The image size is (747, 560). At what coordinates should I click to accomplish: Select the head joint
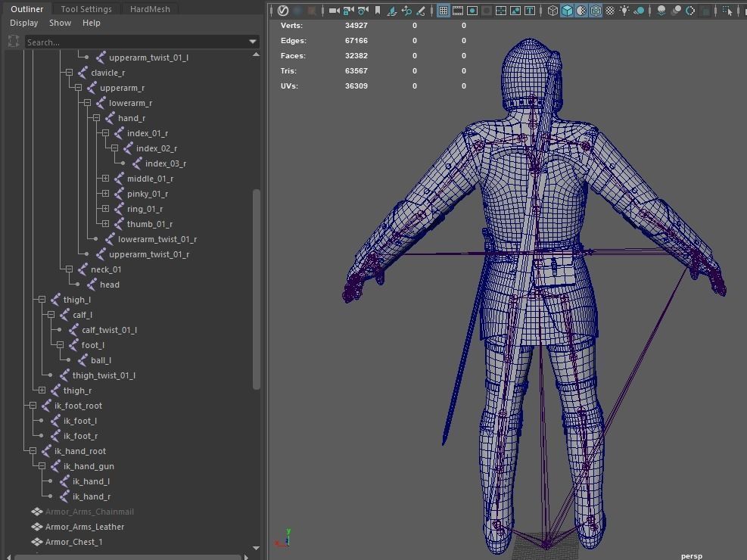click(x=110, y=285)
